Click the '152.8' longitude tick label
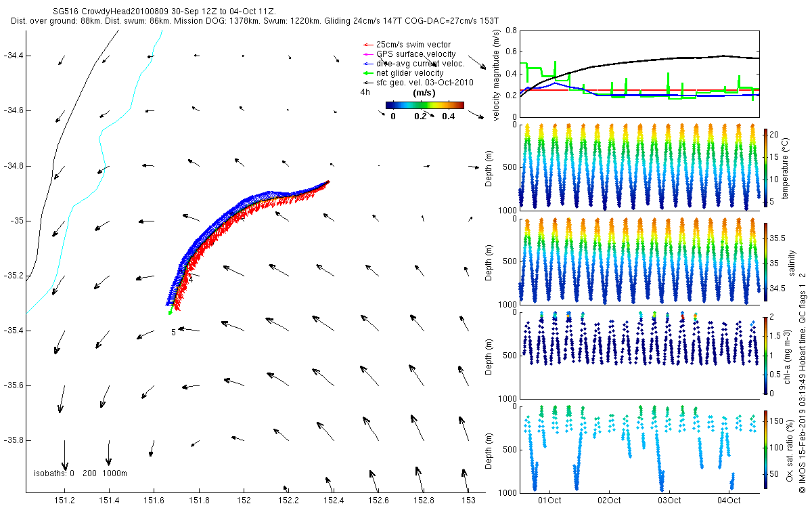812x508 pixels. point(423,501)
